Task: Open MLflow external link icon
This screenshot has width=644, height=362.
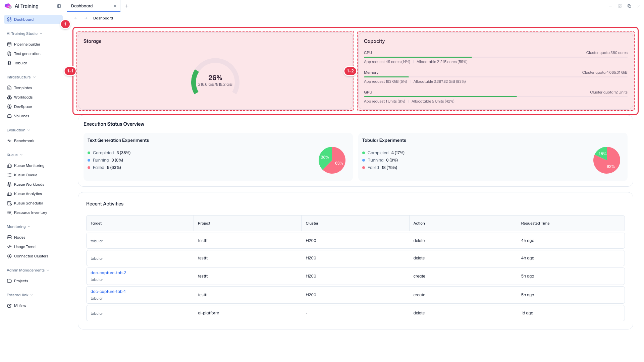Action: (x=9, y=306)
